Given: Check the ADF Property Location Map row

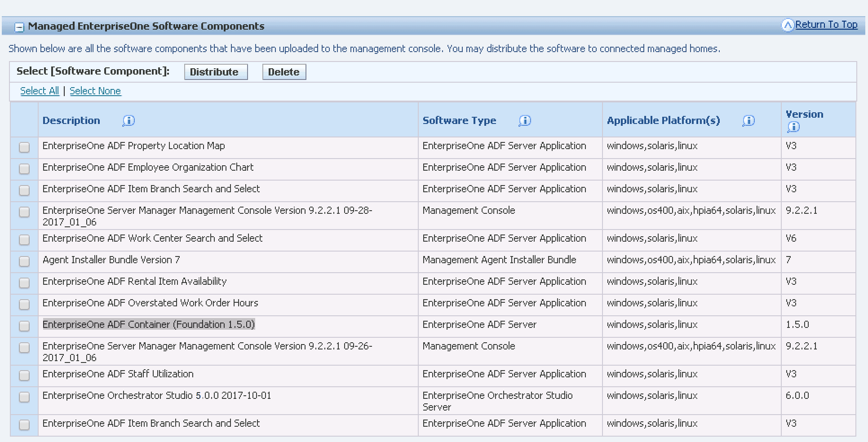Looking at the screenshot, I should click(x=24, y=147).
